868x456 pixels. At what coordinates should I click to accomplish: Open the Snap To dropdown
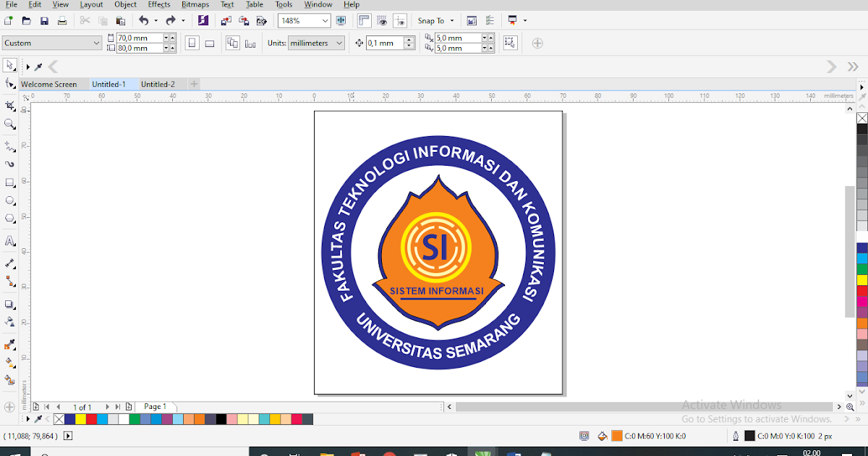pos(435,20)
